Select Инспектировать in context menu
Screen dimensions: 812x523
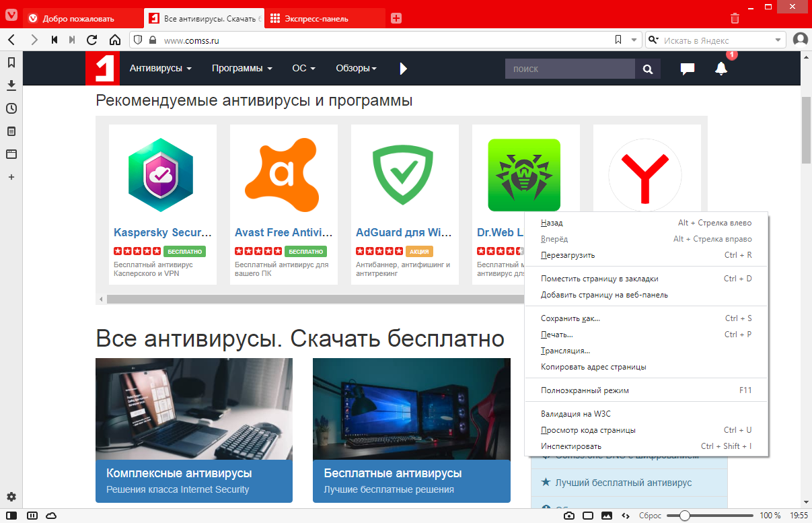coord(646,446)
